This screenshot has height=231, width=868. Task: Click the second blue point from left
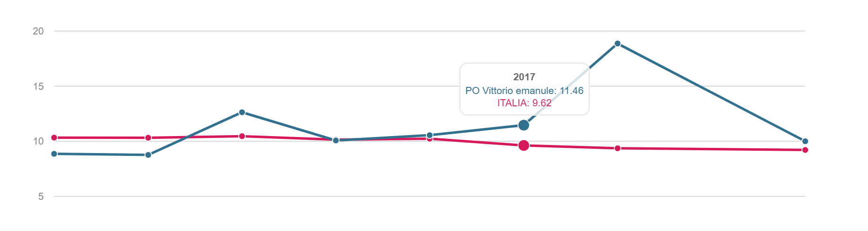[x=148, y=155]
